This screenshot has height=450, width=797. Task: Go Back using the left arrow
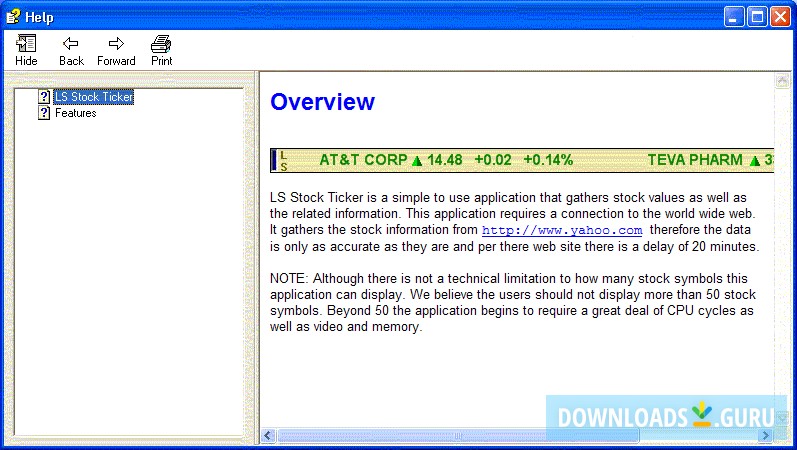tap(71, 50)
